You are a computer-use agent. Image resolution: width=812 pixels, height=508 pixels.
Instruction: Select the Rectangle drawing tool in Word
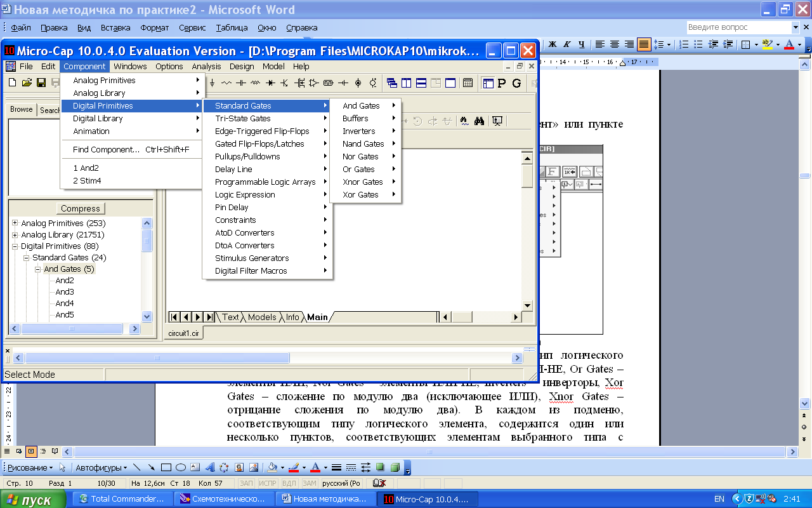tap(166, 467)
